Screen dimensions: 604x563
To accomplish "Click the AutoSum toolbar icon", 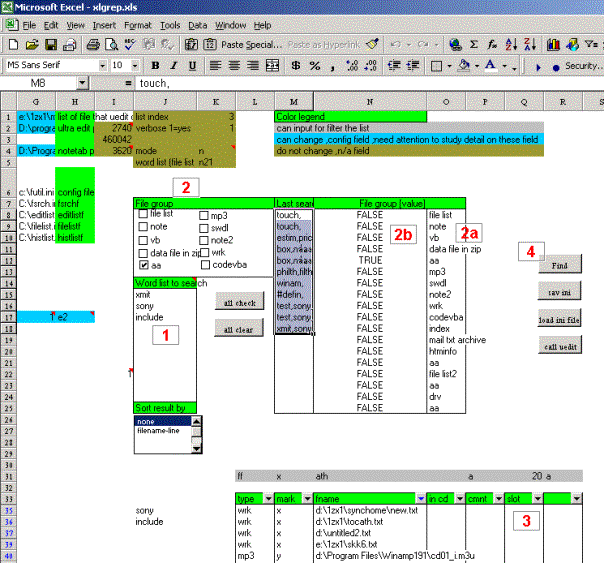I will [475, 45].
